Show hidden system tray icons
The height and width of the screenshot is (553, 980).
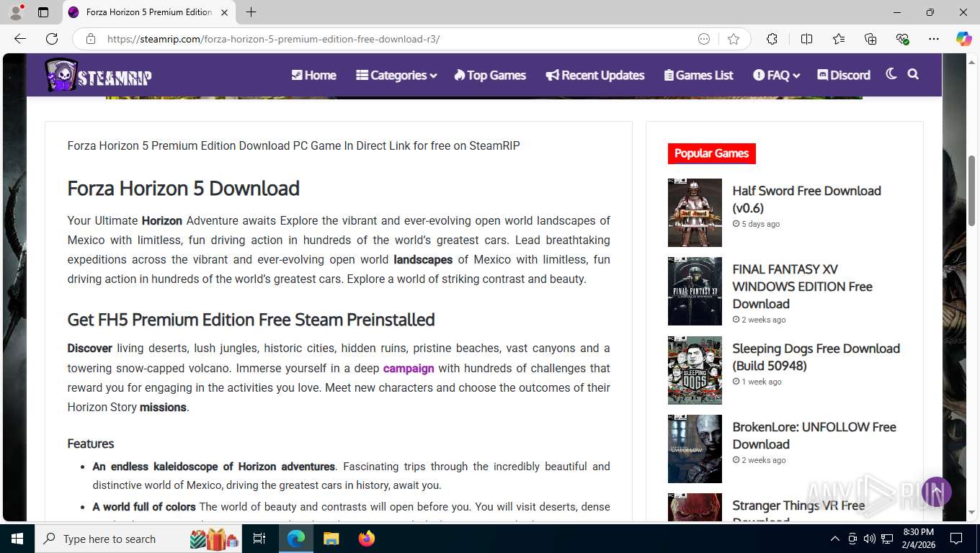click(x=835, y=539)
